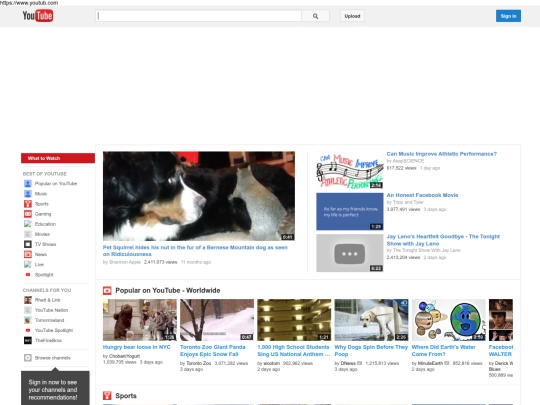The height and width of the screenshot is (405, 540).
Task: Open the Jay Leno placeholder thumbnail
Action: pyautogui.click(x=350, y=253)
